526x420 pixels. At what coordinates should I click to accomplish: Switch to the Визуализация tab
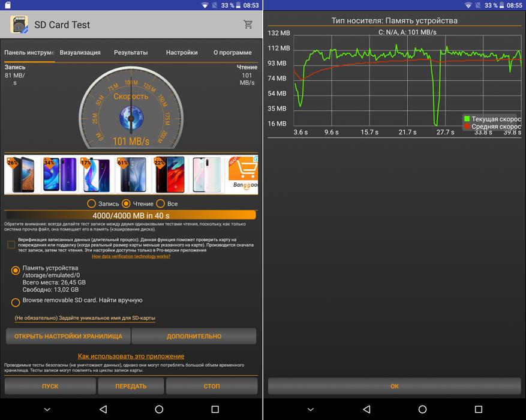pyautogui.click(x=80, y=53)
